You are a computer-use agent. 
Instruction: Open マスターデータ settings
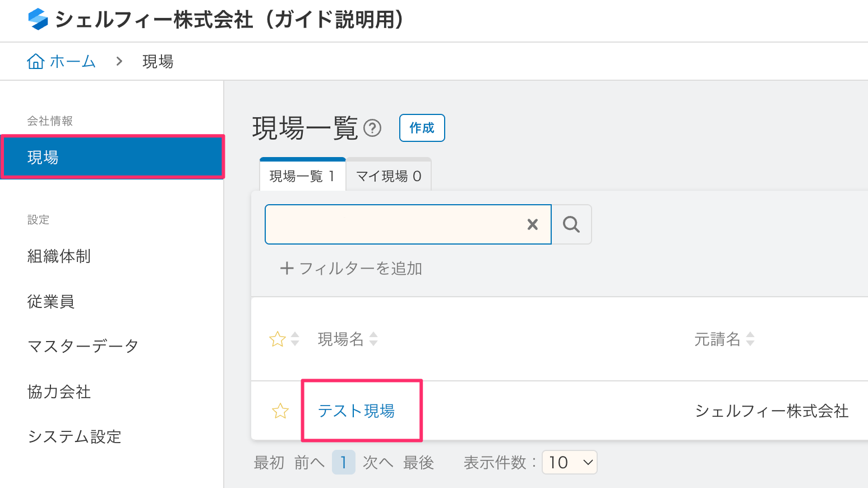point(83,346)
